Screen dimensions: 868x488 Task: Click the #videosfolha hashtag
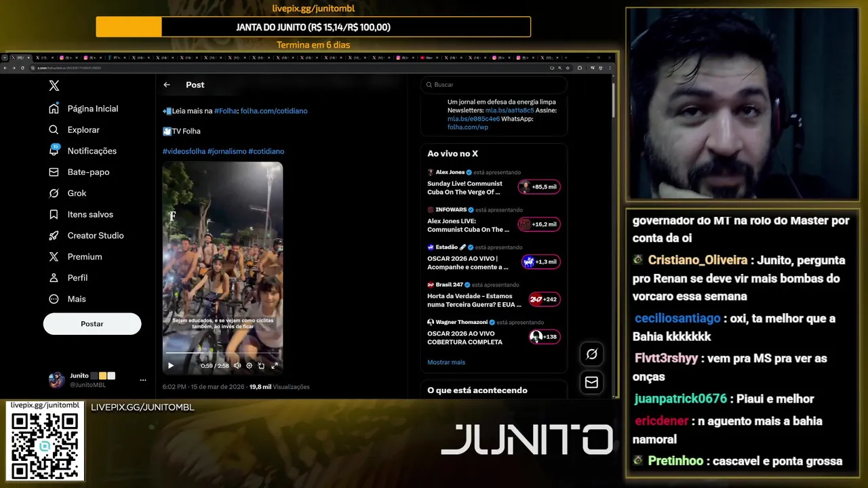pyautogui.click(x=184, y=151)
